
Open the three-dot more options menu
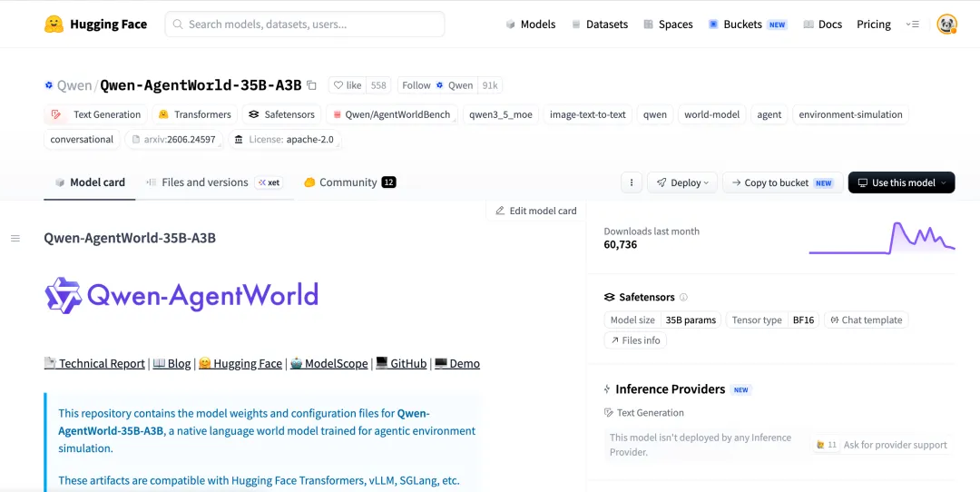[x=632, y=182]
